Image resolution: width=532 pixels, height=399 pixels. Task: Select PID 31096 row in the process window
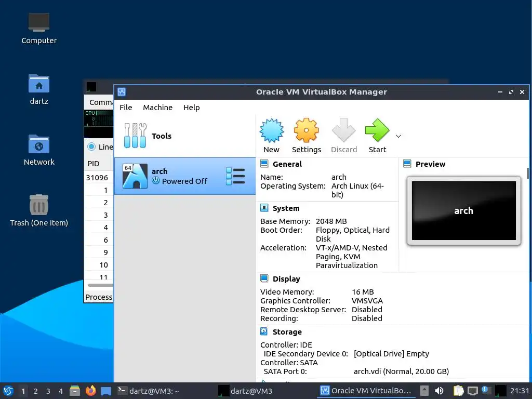(98, 178)
